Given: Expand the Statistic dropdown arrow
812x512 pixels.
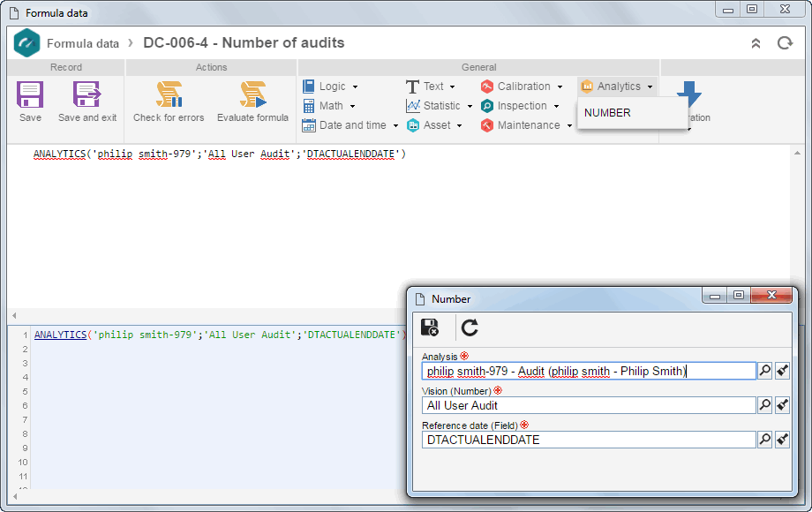Looking at the screenshot, I should (x=470, y=107).
